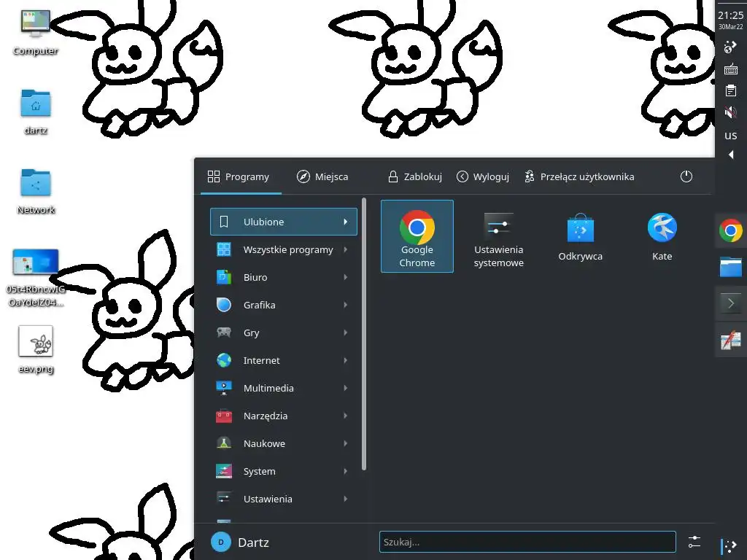This screenshot has width=747, height=560.
Task: Open the Naukowe category
Action: [284, 443]
